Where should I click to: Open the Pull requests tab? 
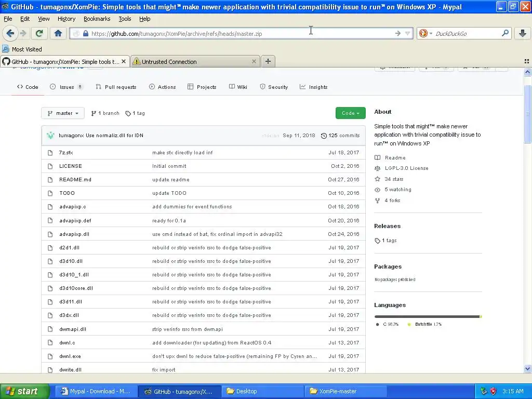coord(116,87)
